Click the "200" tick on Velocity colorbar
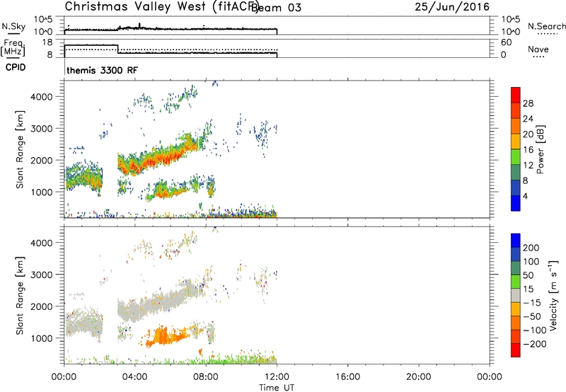The width and height of the screenshot is (566, 392). point(531,248)
